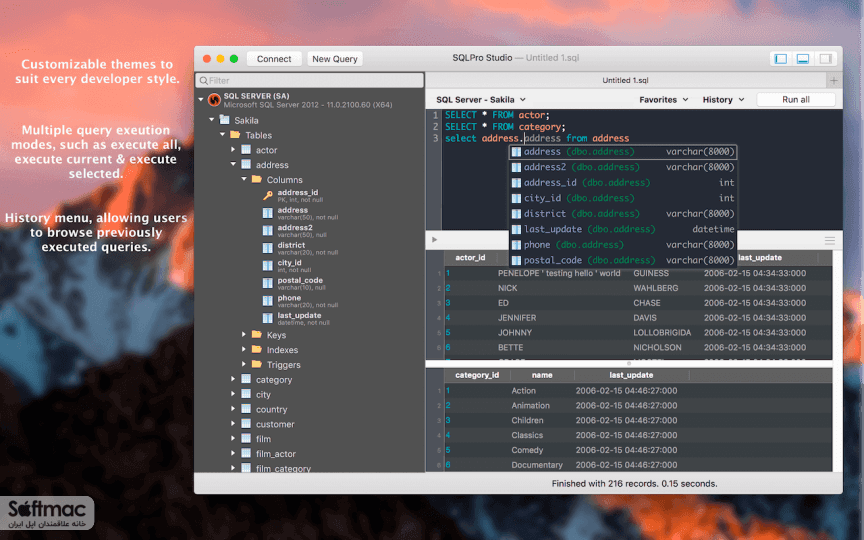Click the Connect button
Screen dimensions: 864x540
pyautogui.click(x=274, y=59)
